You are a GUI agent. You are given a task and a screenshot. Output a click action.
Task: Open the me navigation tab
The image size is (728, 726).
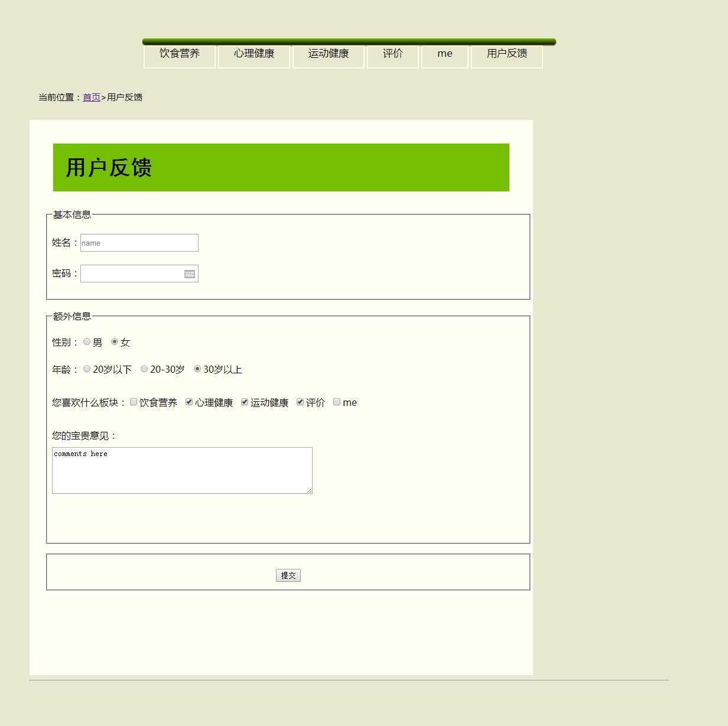pos(445,54)
